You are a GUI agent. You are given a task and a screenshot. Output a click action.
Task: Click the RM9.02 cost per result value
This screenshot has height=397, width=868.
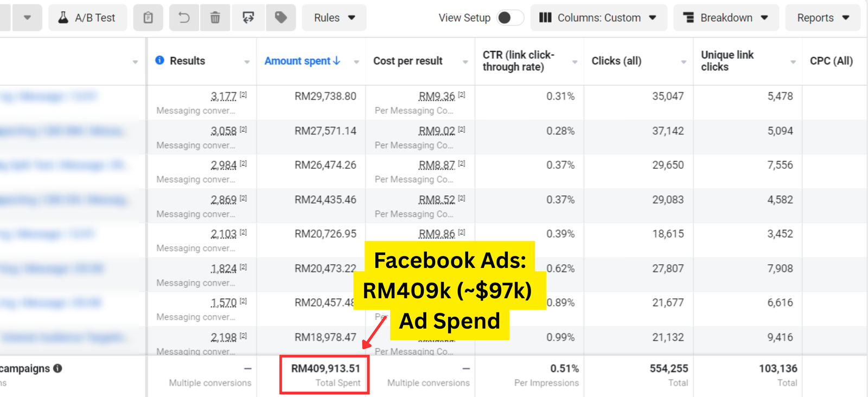(437, 131)
